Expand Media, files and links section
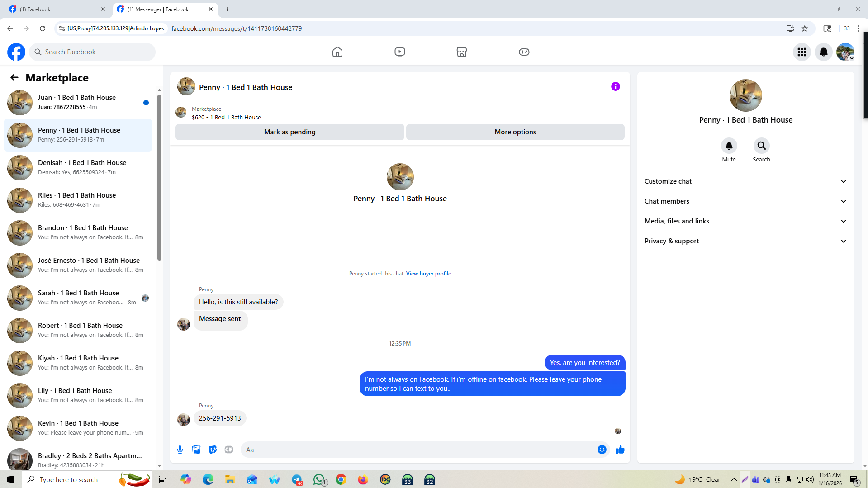The image size is (868, 488). [745, 221]
